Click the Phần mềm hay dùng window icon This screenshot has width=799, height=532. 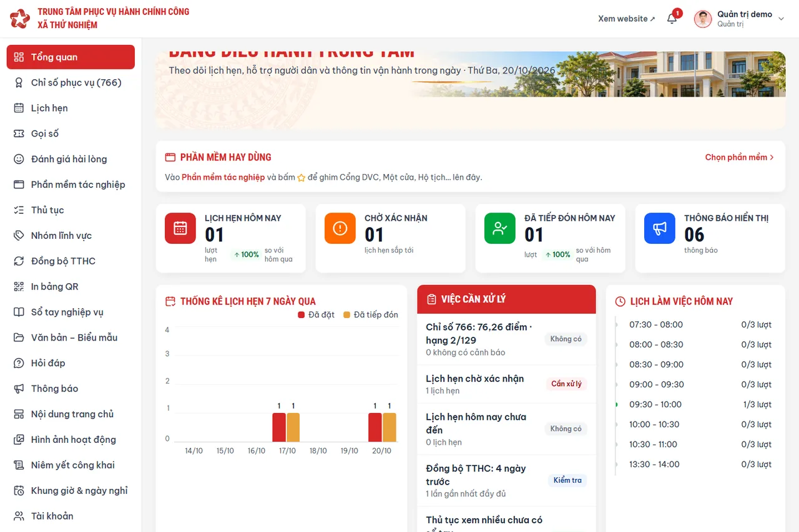(x=170, y=157)
